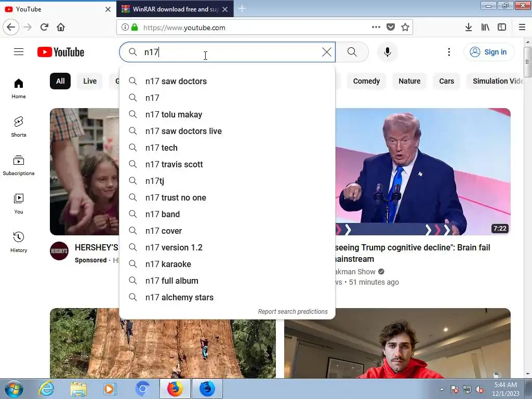Go back with the browser back arrow
Image resolution: width=532 pixels, height=399 pixels.
coord(11,27)
